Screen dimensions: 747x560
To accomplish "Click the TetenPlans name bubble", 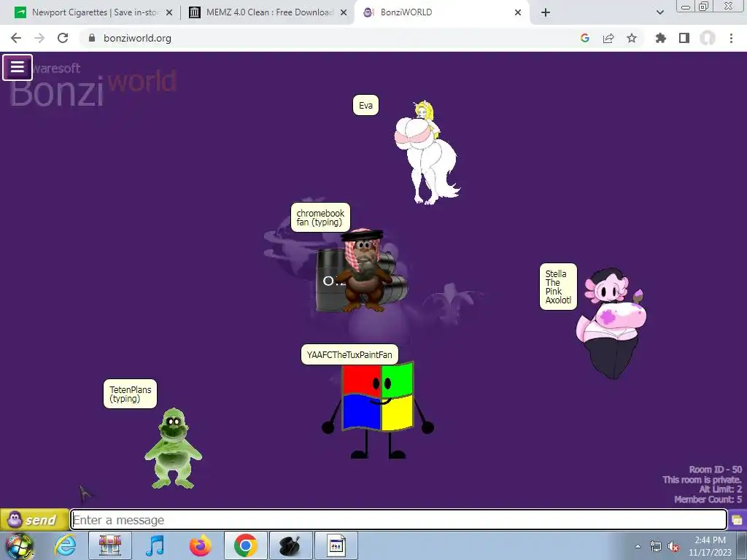I will click(130, 394).
